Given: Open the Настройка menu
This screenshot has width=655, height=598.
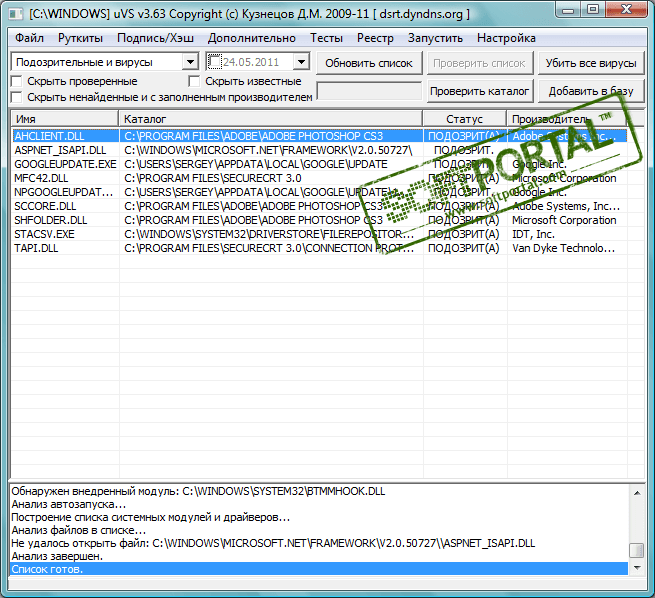Looking at the screenshot, I should [506, 38].
